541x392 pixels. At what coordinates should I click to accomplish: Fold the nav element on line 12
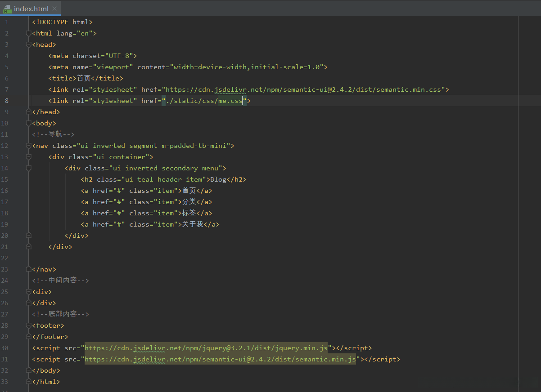point(29,146)
